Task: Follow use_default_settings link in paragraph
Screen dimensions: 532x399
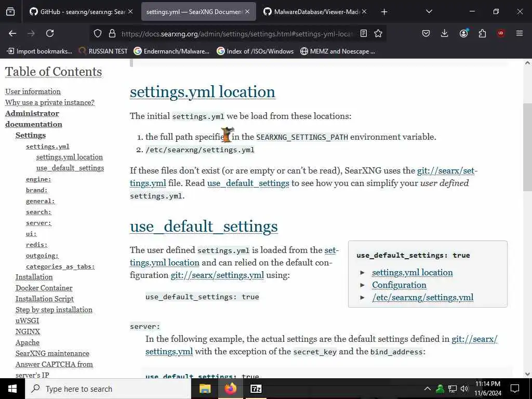Action: coord(248,183)
